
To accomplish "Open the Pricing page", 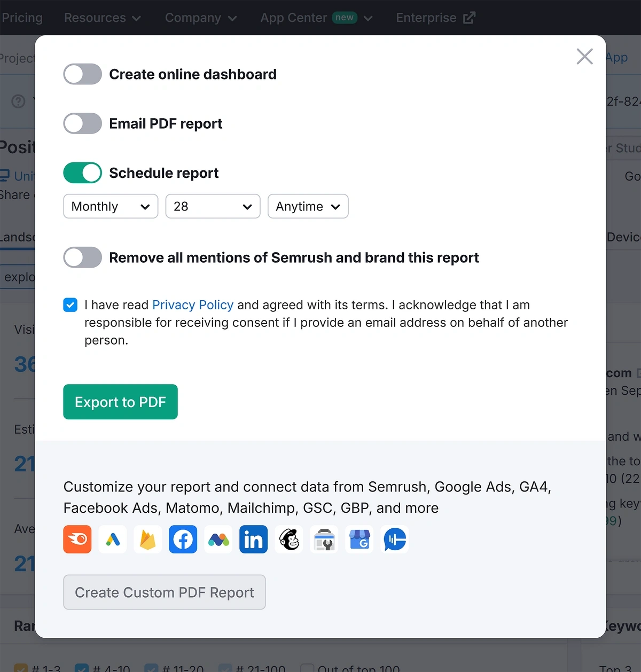I will point(22,18).
